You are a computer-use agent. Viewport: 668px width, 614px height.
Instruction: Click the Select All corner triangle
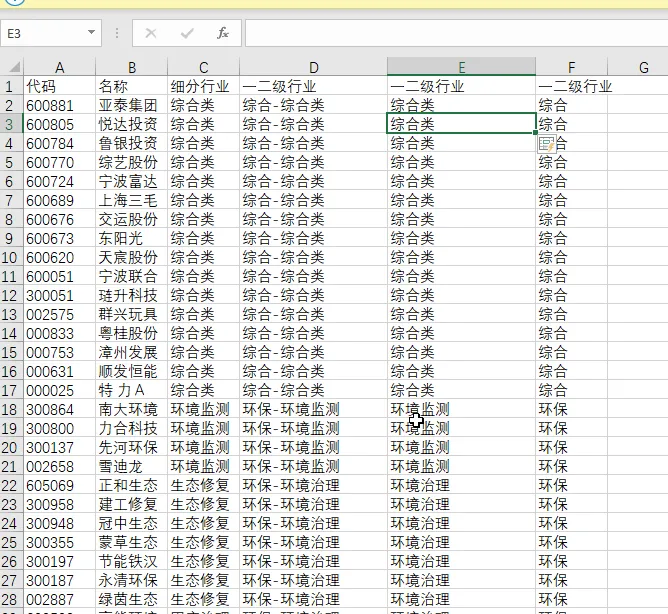14,67
